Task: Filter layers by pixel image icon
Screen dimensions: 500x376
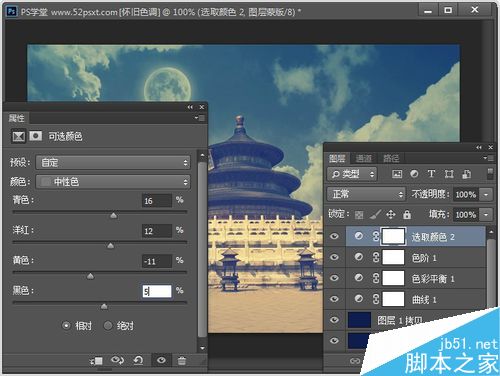Action: point(397,174)
